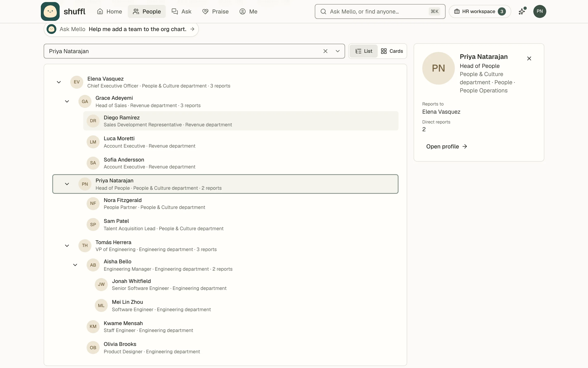Open the Me nav item
This screenshot has width=588, height=368.
248,11
